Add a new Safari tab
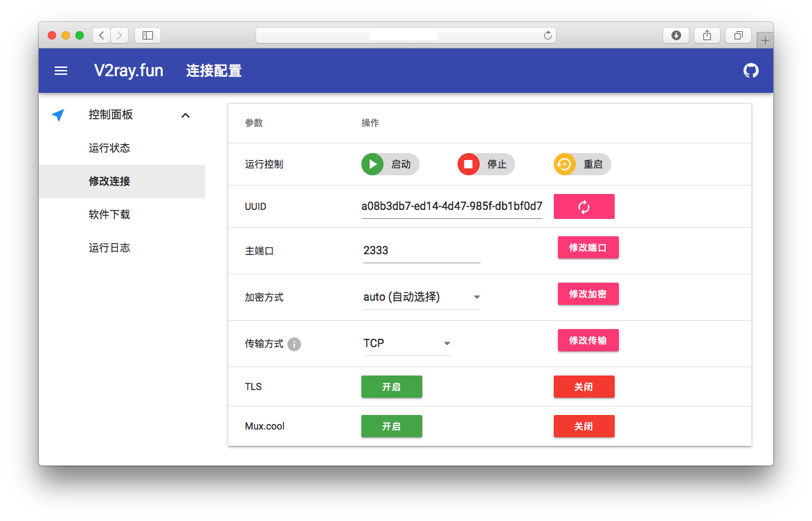 tap(765, 40)
